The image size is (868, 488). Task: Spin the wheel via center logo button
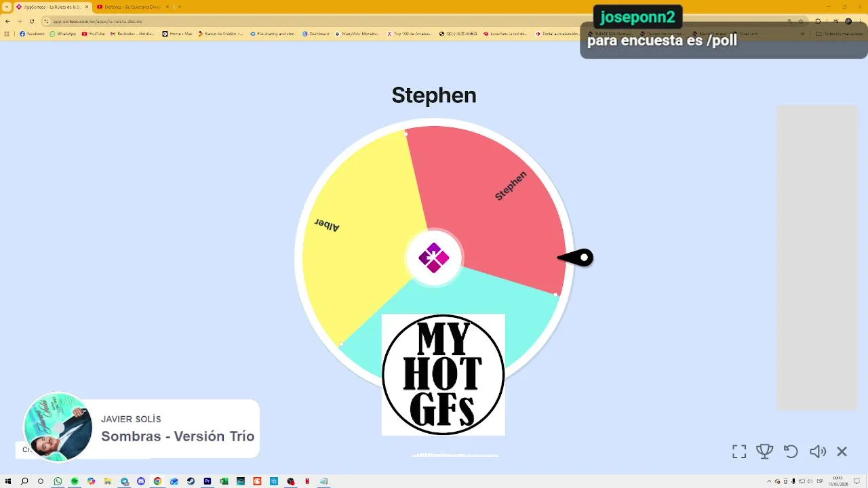pos(434,258)
